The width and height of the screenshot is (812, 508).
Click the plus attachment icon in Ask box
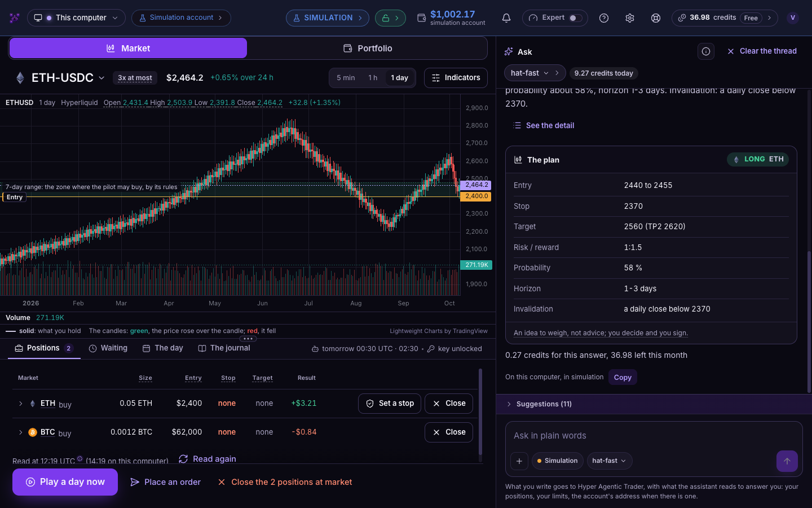[519, 461]
